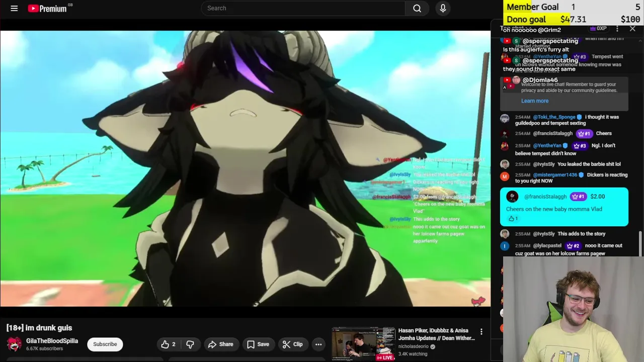644x362 pixels.
Task: Open the live chat three-dot options
Action: click(x=617, y=29)
